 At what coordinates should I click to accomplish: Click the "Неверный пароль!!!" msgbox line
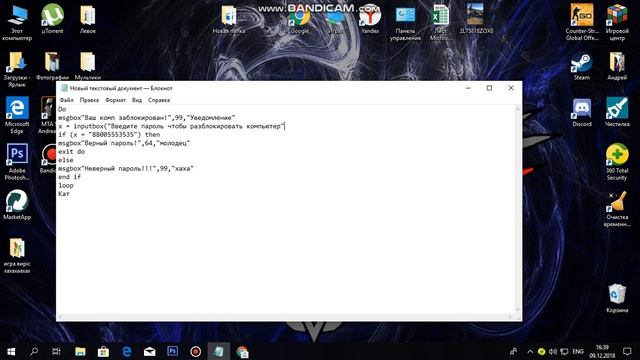[x=126, y=168]
